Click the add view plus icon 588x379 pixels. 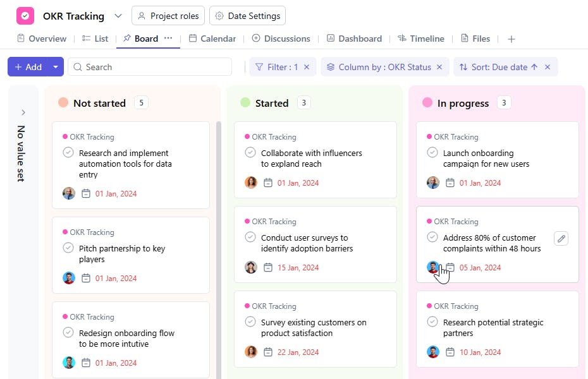[x=511, y=39]
